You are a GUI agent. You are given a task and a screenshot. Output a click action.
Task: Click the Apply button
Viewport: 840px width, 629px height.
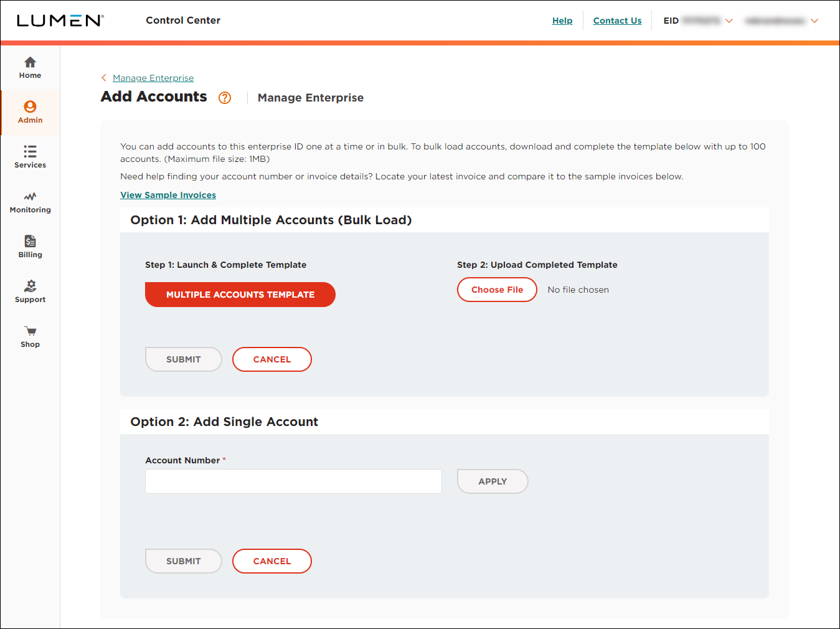coord(493,481)
